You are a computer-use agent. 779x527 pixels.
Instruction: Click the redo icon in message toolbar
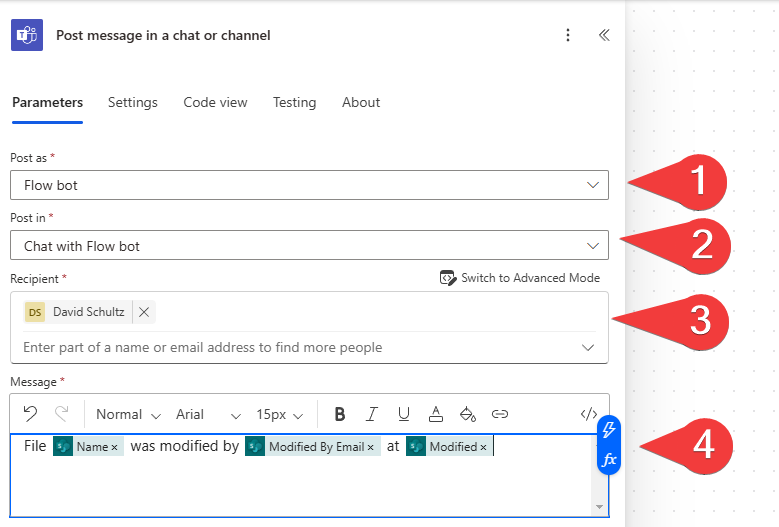(62, 414)
